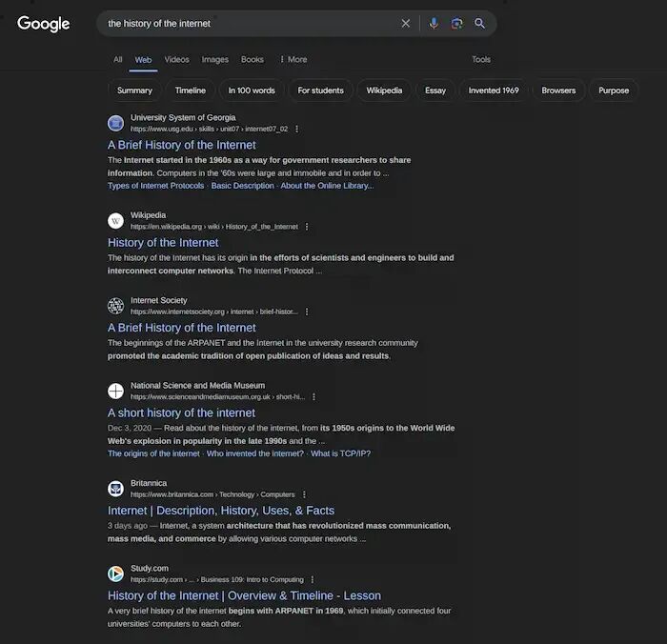
Task: Click the www.britannica.com URL breadcrumb
Action: (x=212, y=494)
